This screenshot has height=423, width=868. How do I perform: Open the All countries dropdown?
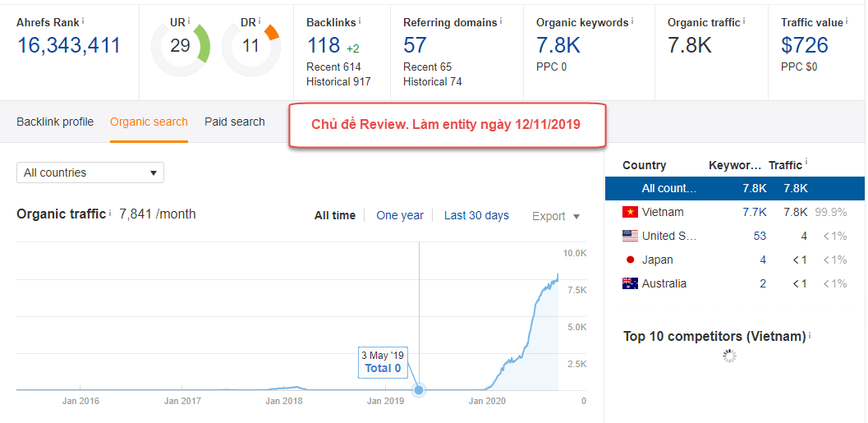(x=90, y=172)
